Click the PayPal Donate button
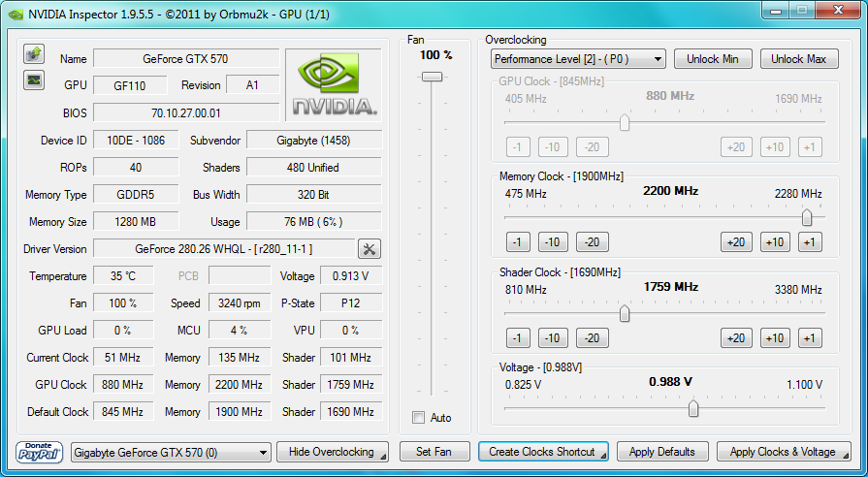 40,452
